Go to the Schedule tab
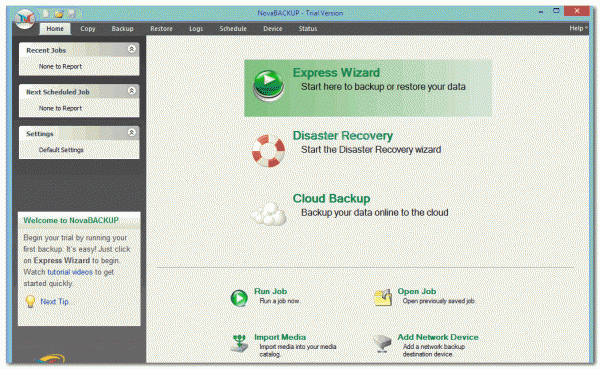The width and height of the screenshot is (600, 369). tap(233, 29)
